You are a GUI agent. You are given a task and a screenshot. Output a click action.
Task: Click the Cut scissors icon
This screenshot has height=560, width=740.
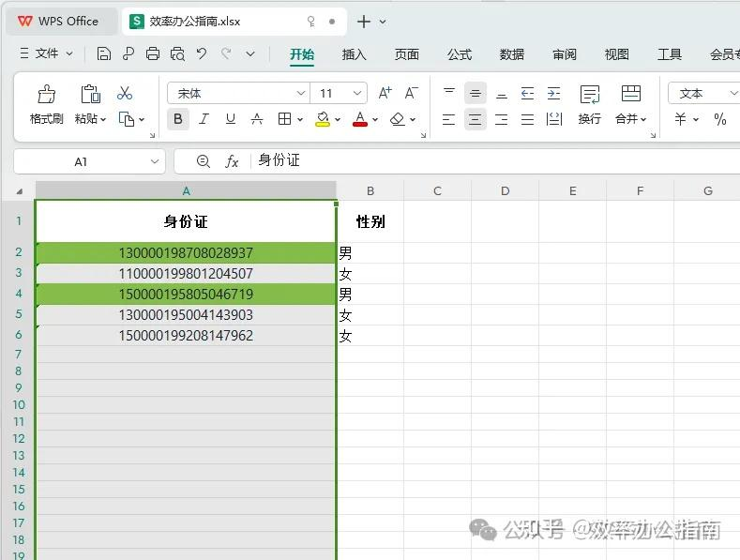(125, 94)
